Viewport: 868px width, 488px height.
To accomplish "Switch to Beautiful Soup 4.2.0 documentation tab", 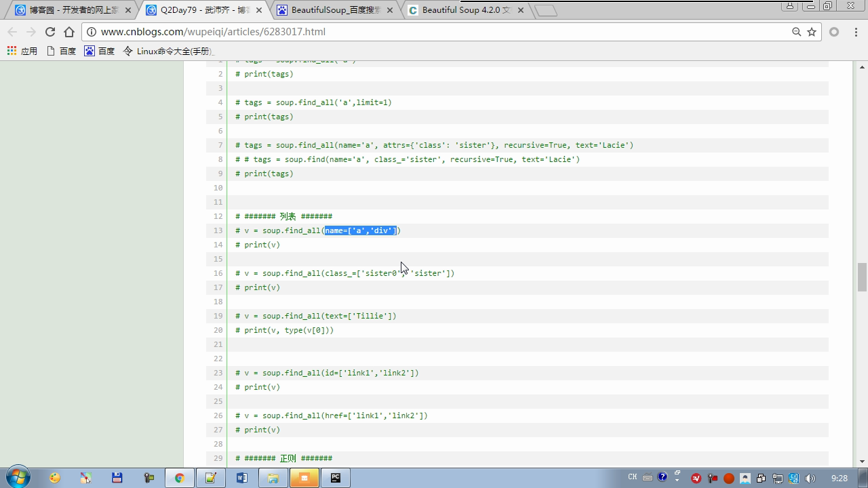I will [x=465, y=10].
